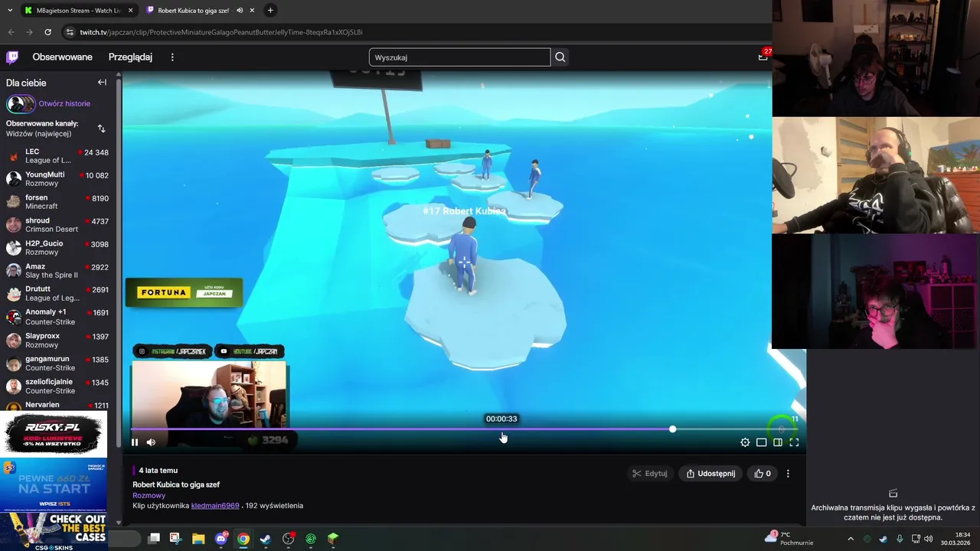This screenshot has width=980, height=551.
Task: Click the Risky.pl advertisement banner
Action: [54, 434]
